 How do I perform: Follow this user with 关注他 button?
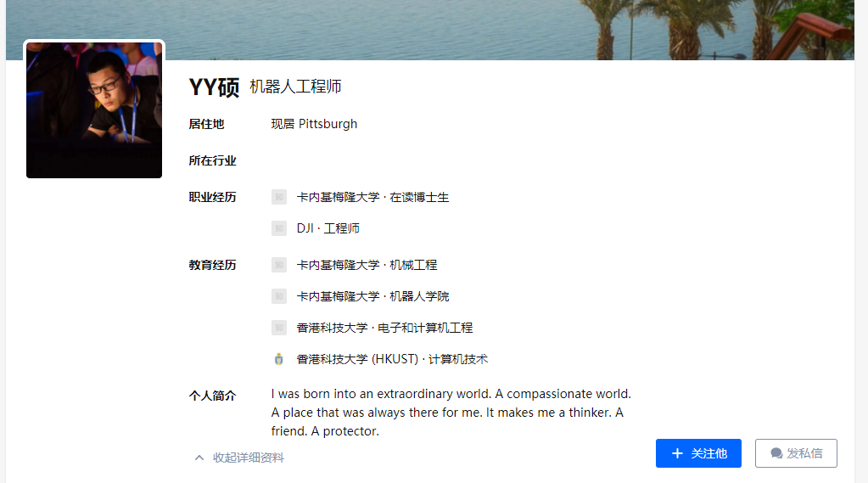coord(698,453)
